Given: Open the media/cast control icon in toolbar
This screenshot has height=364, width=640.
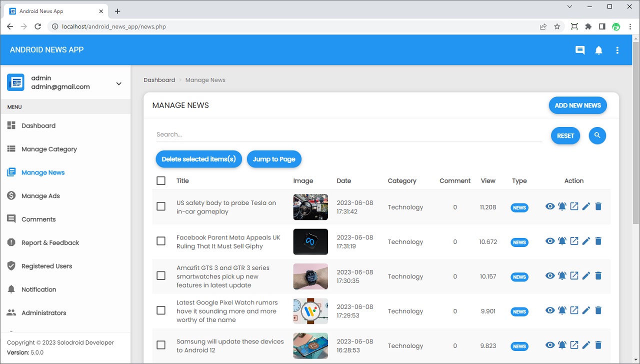Looking at the screenshot, I should point(574,26).
